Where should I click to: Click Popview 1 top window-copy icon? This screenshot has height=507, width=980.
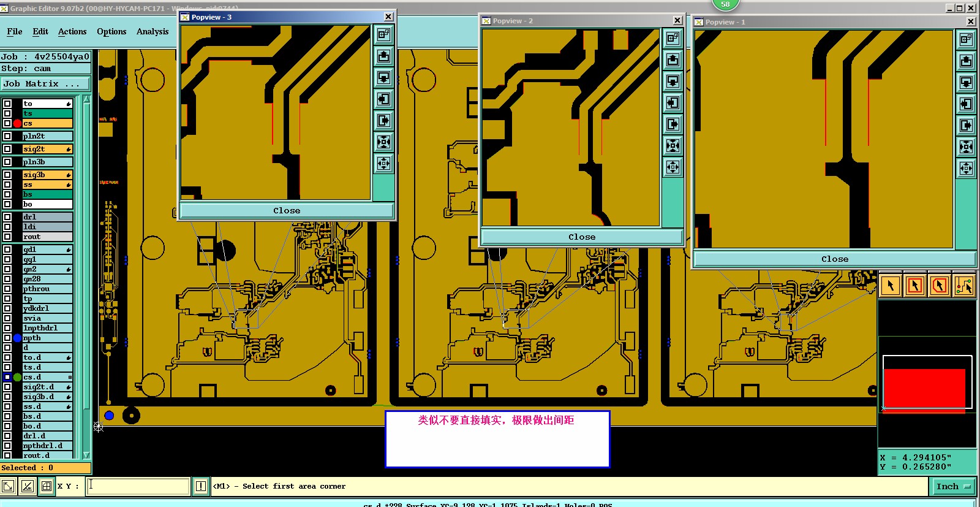tap(966, 40)
